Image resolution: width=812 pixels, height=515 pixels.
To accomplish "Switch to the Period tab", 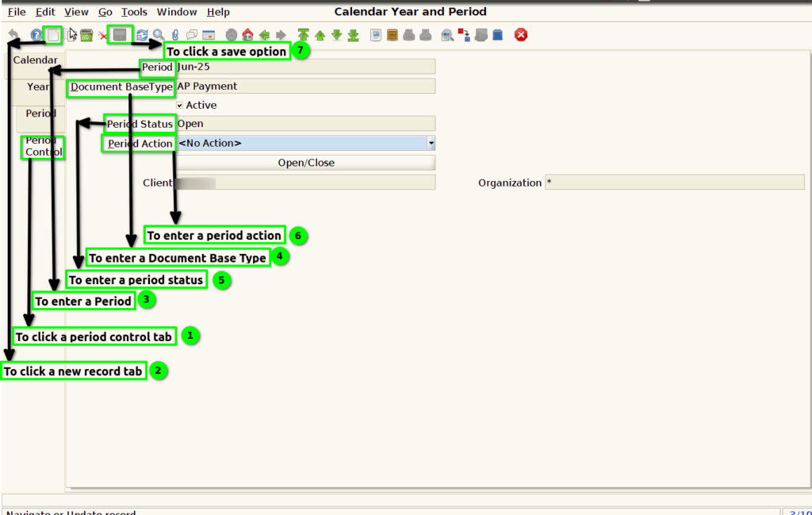I will 41,113.
